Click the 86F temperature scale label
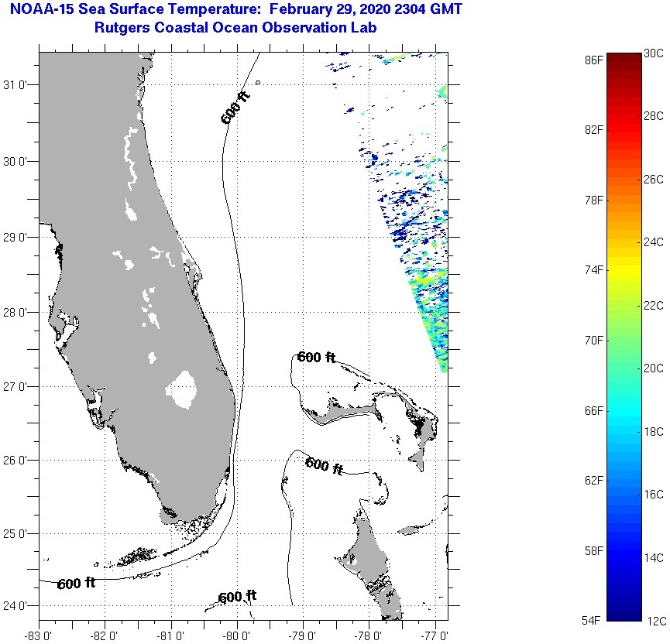Screen dimensions: 670x644 [x=594, y=60]
